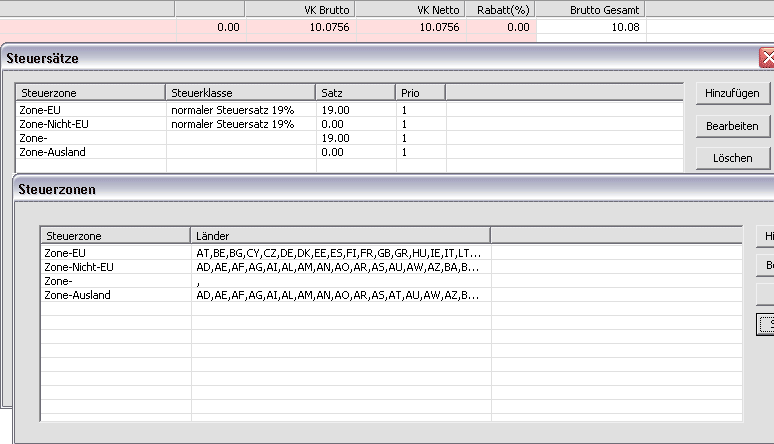Click the Steuerzone column header in Steuerzonen
774x444 pixels.
[115, 235]
